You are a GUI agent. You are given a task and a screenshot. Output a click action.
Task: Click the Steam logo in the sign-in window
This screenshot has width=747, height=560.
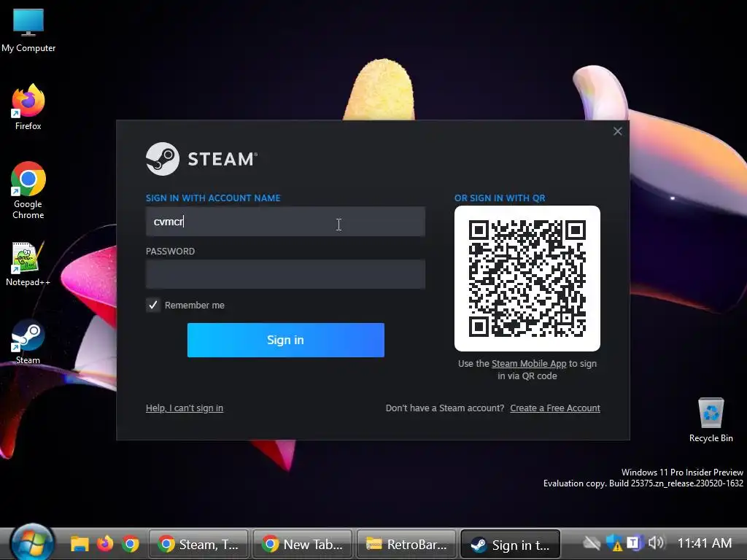[201, 159]
